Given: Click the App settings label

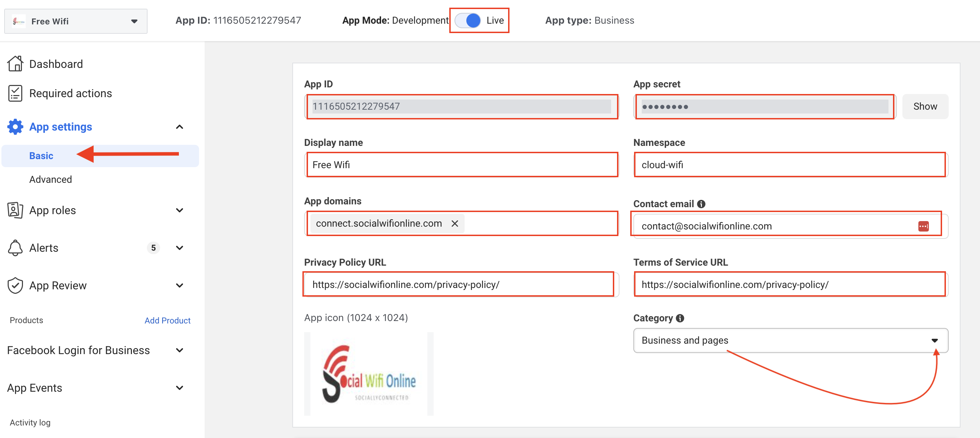Looking at the screenshot, I should 61,127.
